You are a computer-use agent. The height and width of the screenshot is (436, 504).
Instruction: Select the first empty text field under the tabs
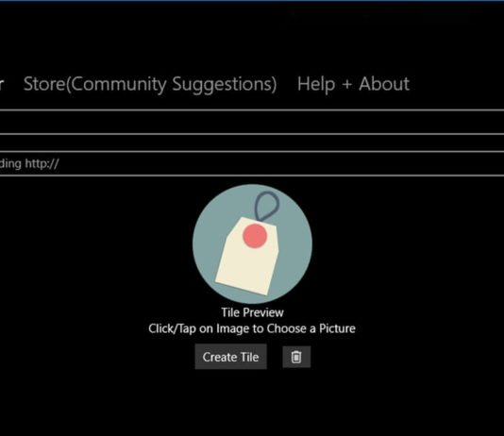click(252, 122)
